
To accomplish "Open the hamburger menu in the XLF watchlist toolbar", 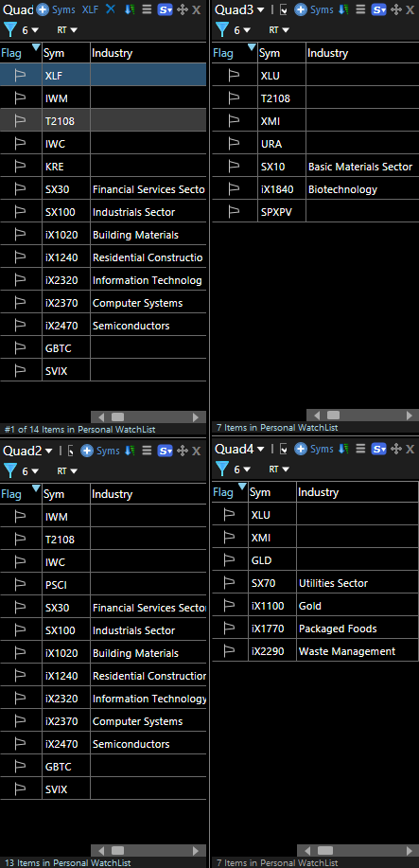I will [x=147, y=9].
